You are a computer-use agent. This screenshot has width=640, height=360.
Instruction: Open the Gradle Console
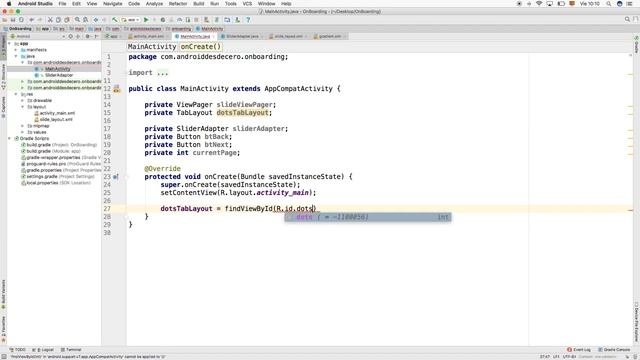click(x=614, y=350)
